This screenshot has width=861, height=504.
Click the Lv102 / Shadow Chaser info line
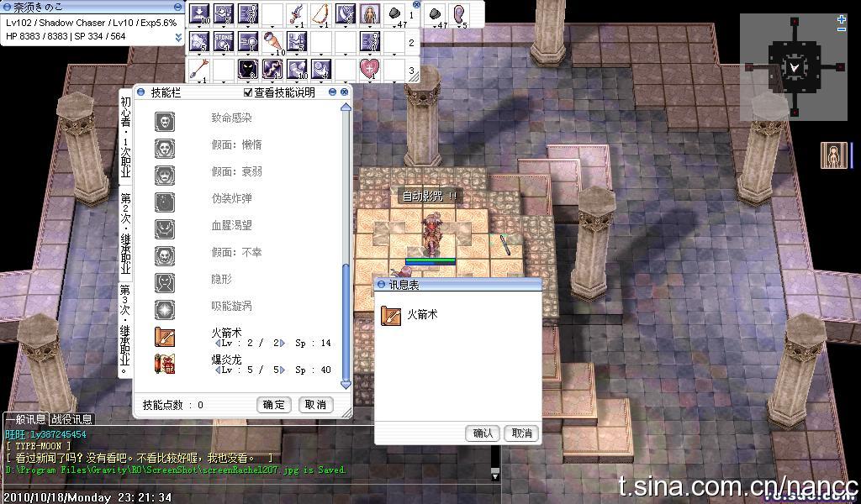point(91,23)
